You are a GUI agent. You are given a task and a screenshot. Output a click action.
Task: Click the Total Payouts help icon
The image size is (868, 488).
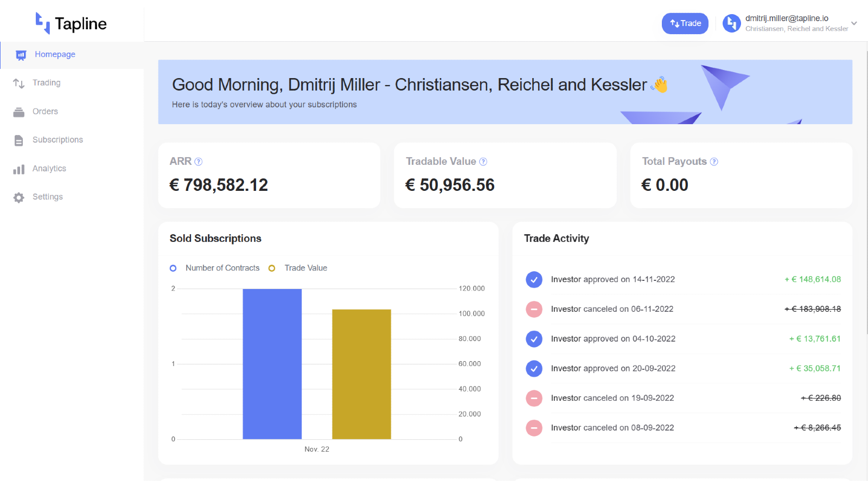(x=714, y=162)
